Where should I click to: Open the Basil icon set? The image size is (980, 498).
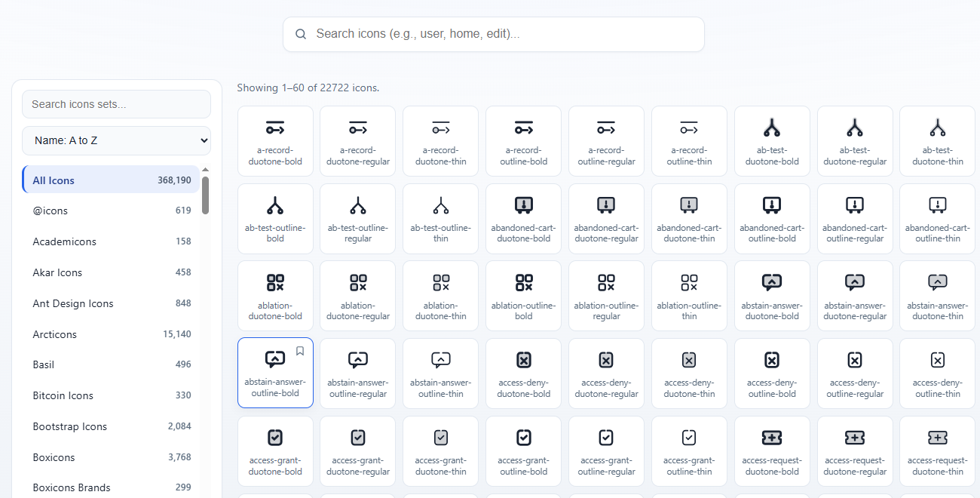(111, 364)
